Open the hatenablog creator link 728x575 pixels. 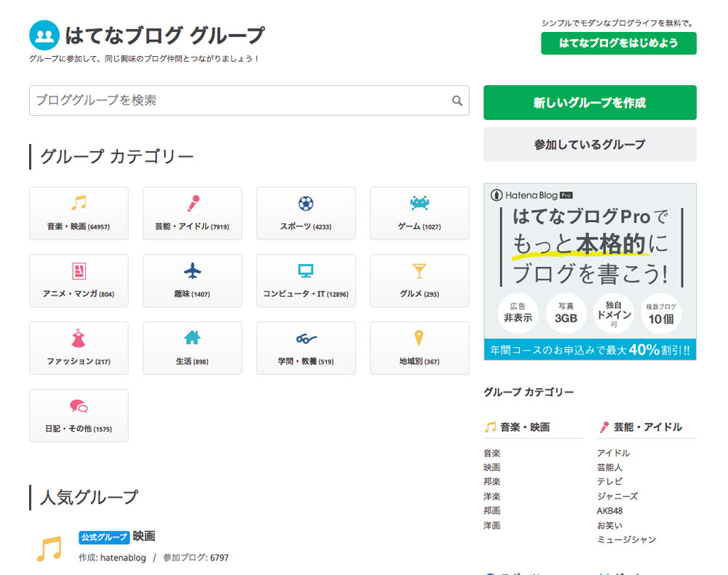coord(123,558)
